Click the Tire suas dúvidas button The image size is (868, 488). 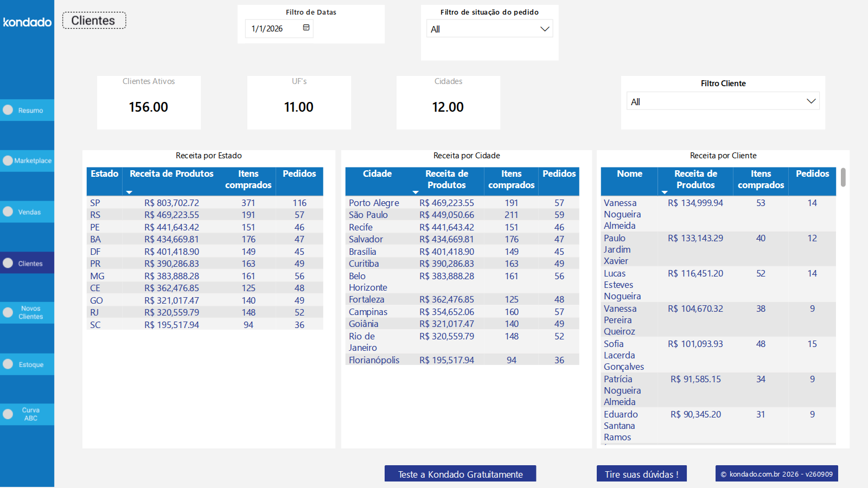click(641, 474)
